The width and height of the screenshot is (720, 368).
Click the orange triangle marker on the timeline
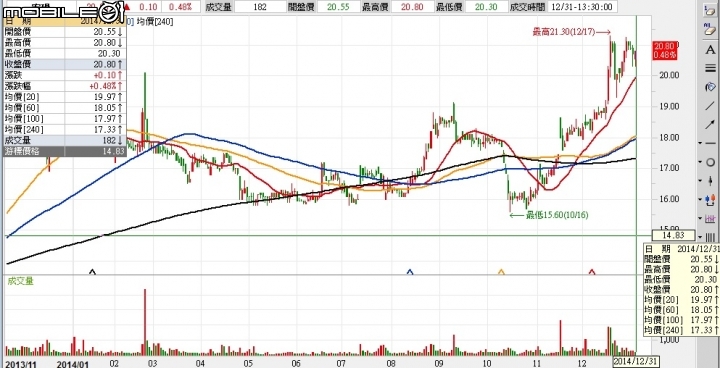coord(501,272)
